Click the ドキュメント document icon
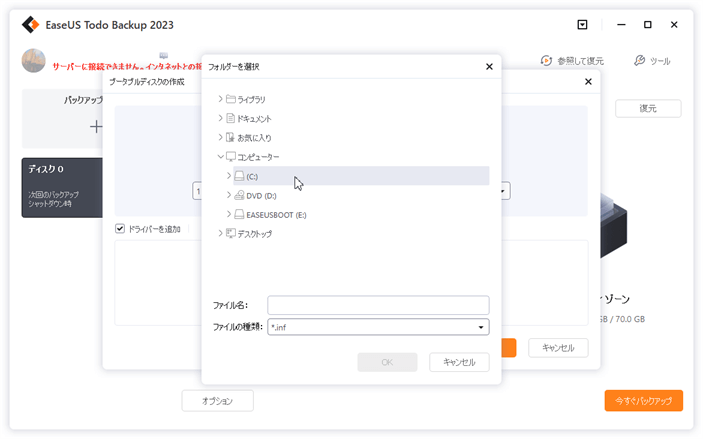 230,118
